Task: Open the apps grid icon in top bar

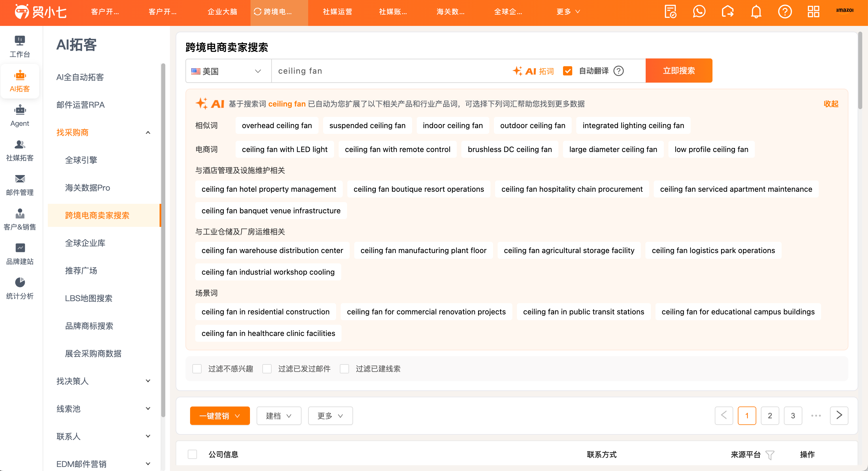Action: [x=813, y=12]
